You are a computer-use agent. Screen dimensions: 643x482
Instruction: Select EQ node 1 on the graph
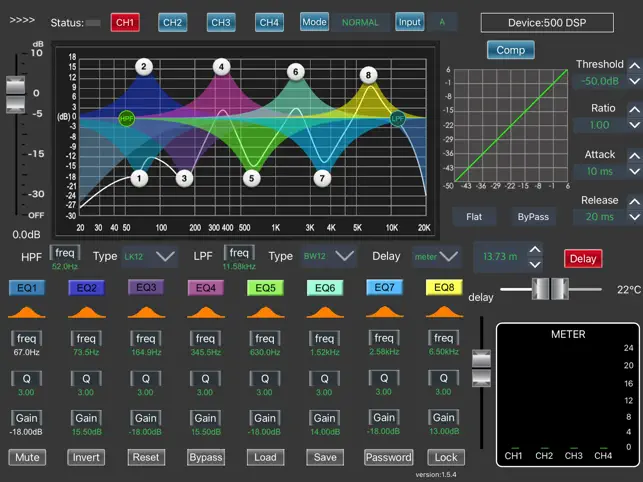pos(139,178)
